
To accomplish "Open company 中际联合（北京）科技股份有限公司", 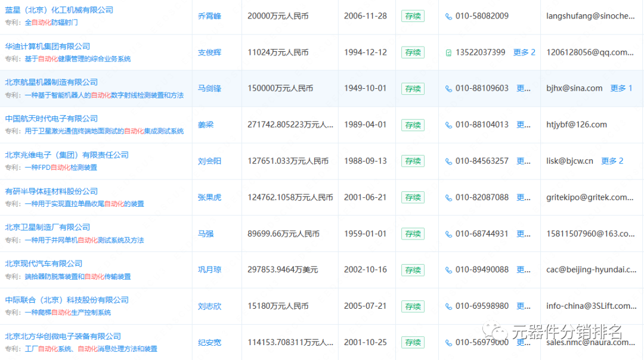I will coord(67,300).
